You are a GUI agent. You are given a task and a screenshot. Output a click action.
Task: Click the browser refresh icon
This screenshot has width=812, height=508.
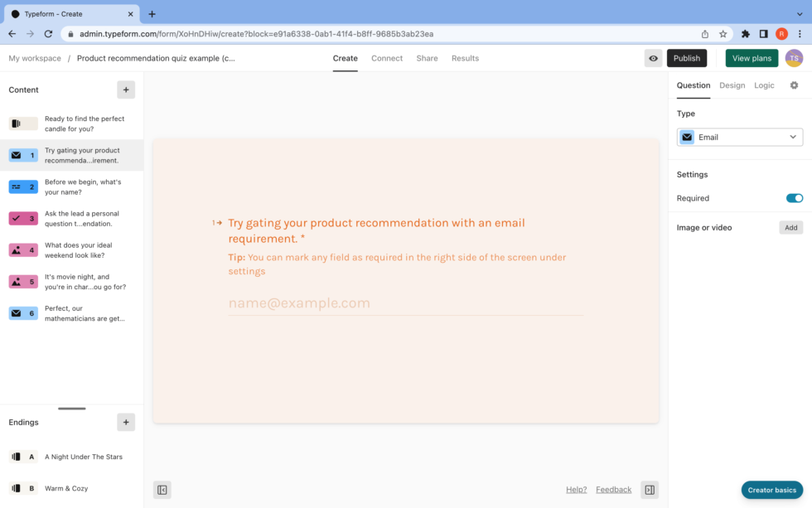[x=49, y=34]
